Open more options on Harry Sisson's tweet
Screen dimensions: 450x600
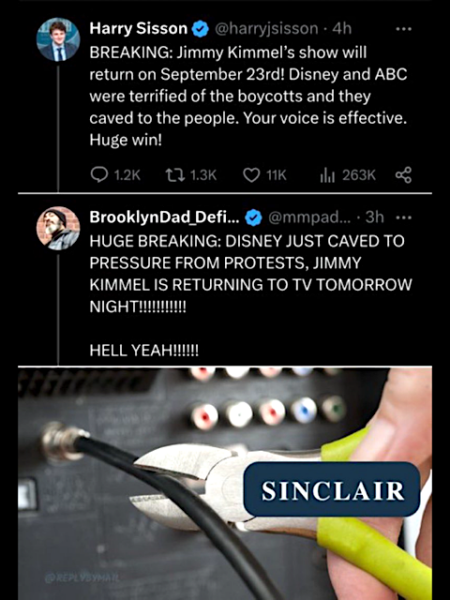pos(404,29)
